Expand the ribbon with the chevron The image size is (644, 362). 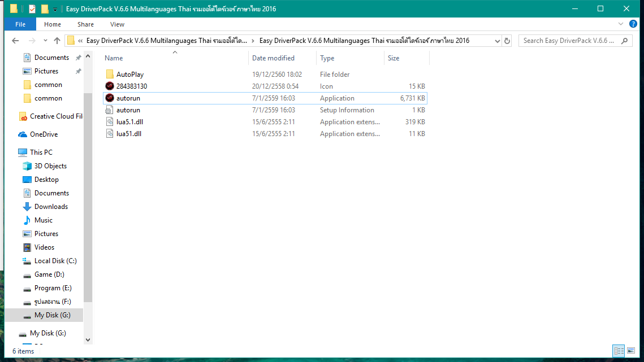[x=621, y=24]
